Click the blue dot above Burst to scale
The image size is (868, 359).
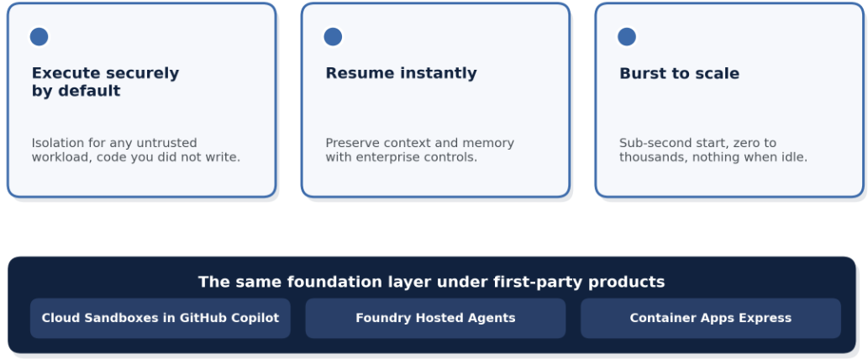click(x=627, y=37)
